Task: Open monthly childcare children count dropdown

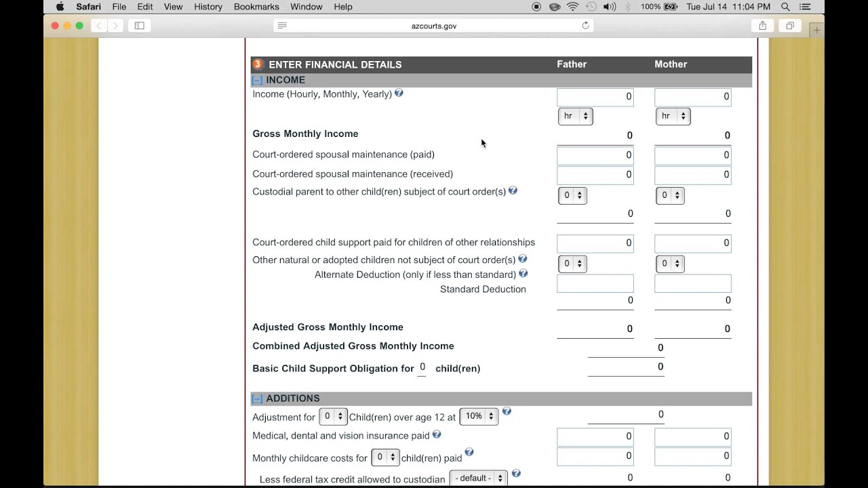Action: (385, 457)
